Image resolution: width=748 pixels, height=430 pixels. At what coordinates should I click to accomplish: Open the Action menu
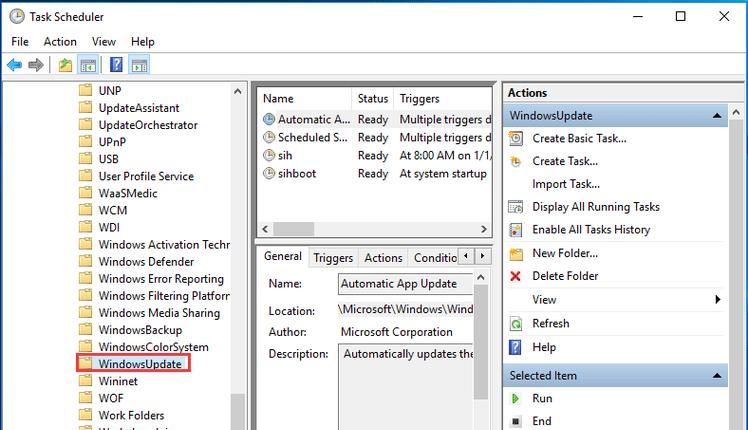point(60,42)
